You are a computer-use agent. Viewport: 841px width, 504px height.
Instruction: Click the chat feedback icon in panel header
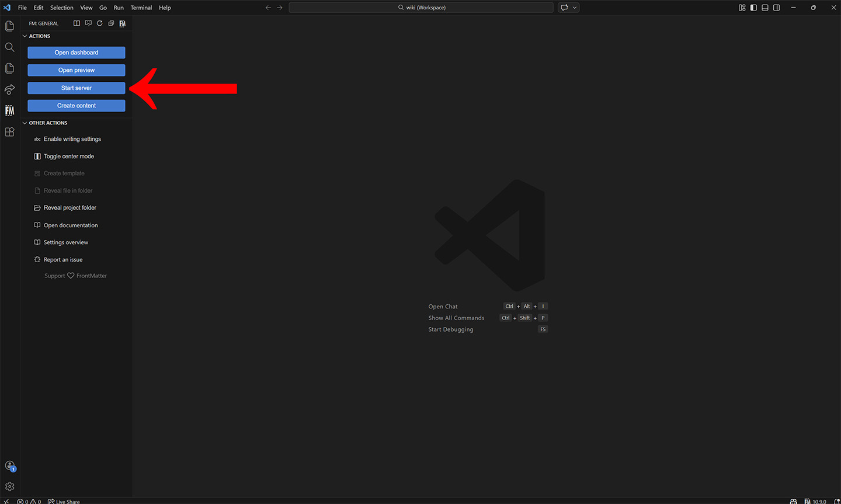coord(88,23)
